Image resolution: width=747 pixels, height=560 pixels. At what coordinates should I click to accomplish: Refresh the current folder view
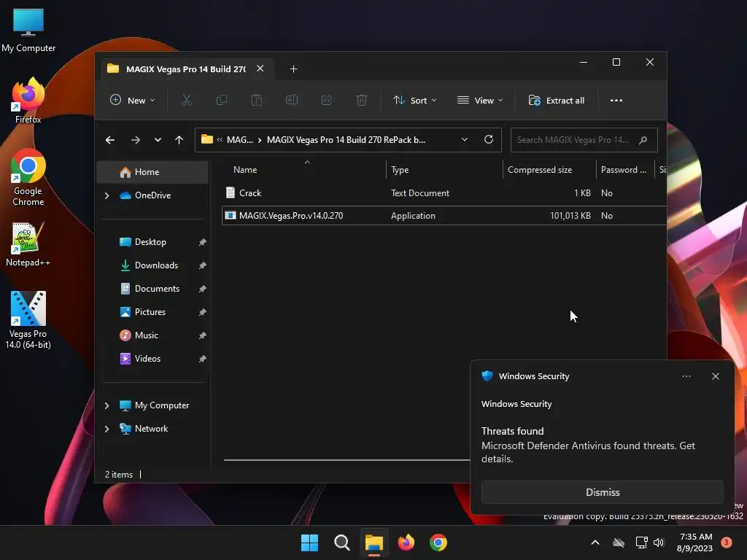click(x=488, y=139)
